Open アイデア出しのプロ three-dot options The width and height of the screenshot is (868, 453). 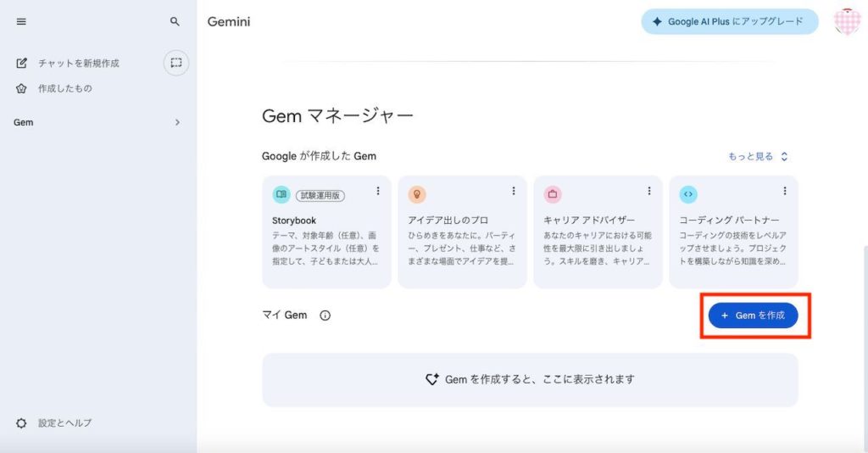coord(514,191)
